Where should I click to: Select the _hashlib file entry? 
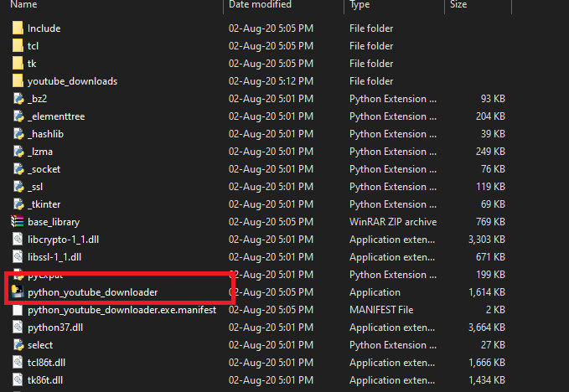[x=45, y=134]
